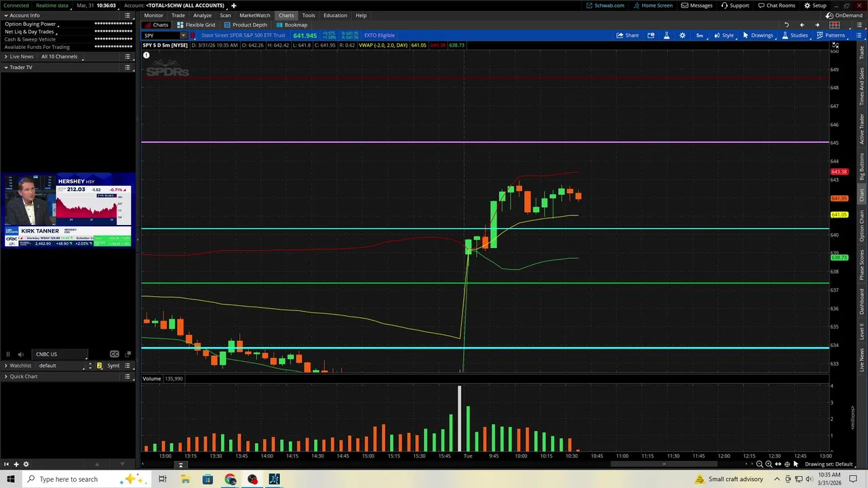Screen dimensions: 868x488
Task: Collapse the Account Info gadget
Action: [x=6, y=15]
